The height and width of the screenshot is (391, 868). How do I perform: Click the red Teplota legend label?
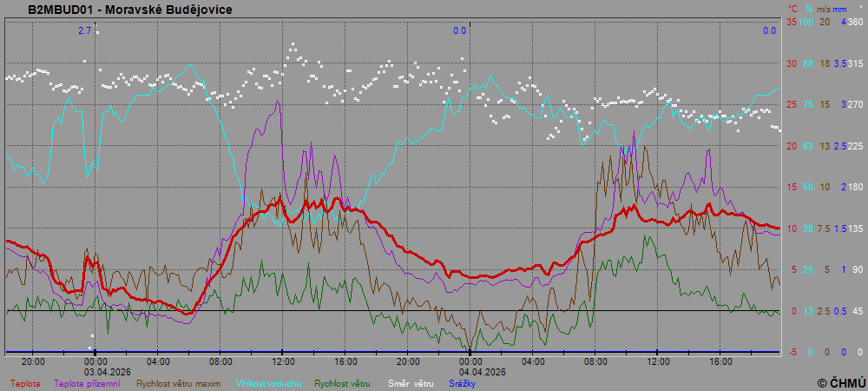click(x=24, y=383)
